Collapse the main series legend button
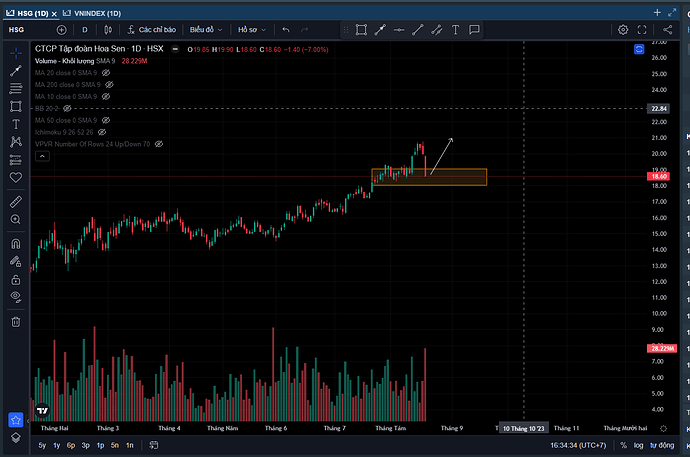 175,49
